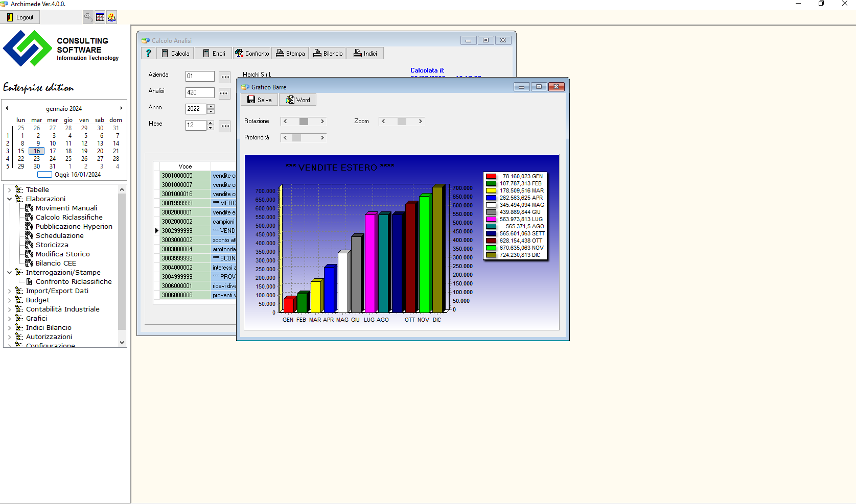The height and width of the screenshot is (504, 856).
Task: Decrease Mese with the down spinner
Action: tap(211, 128)
